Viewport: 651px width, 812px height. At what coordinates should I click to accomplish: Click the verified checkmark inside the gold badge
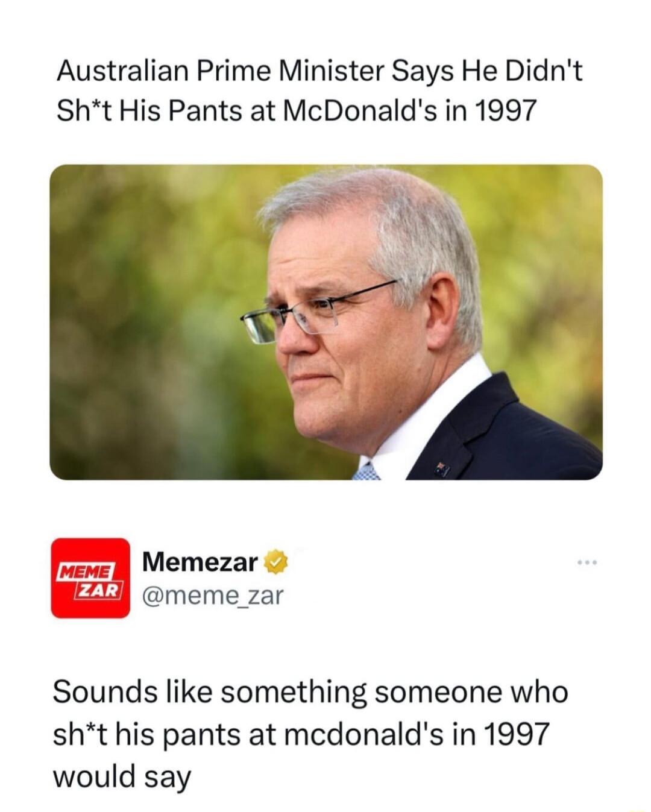(274, 563)
